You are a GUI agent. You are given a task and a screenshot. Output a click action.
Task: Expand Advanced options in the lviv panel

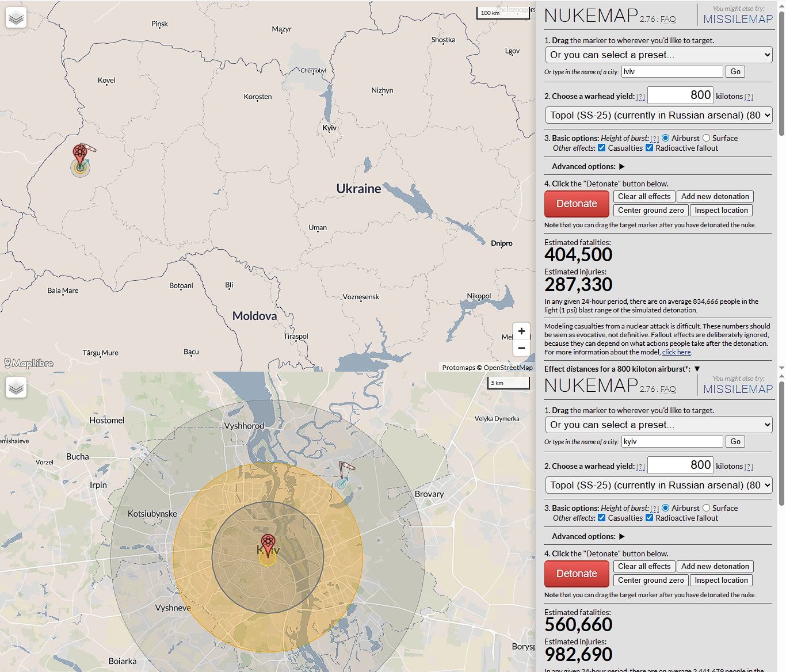coord(588,166)
